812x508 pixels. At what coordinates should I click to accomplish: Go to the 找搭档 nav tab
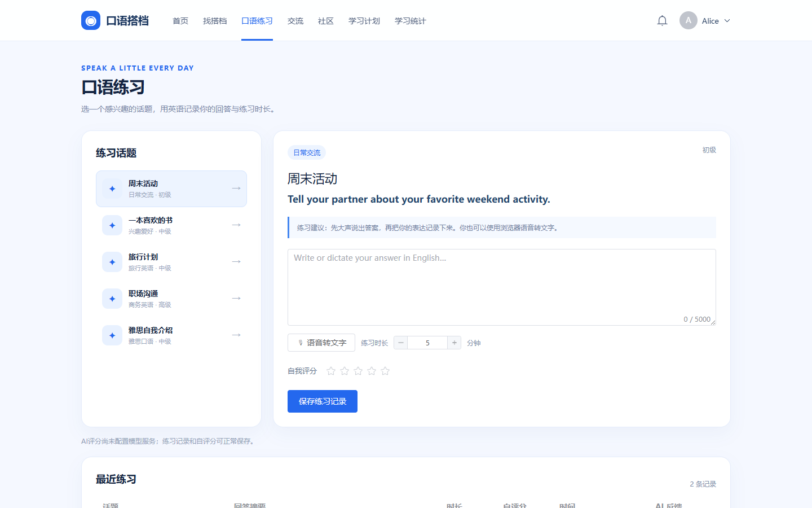tap(215, 21)
